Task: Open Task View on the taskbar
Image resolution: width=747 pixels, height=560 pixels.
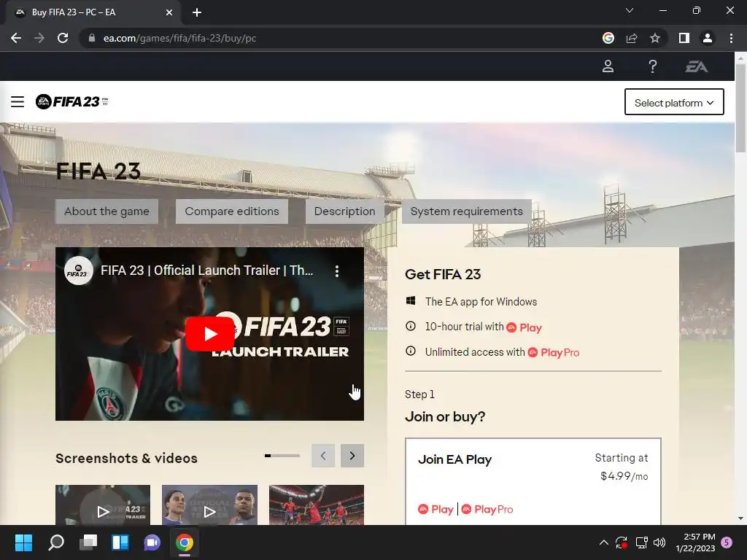Action: coord(88,542)
